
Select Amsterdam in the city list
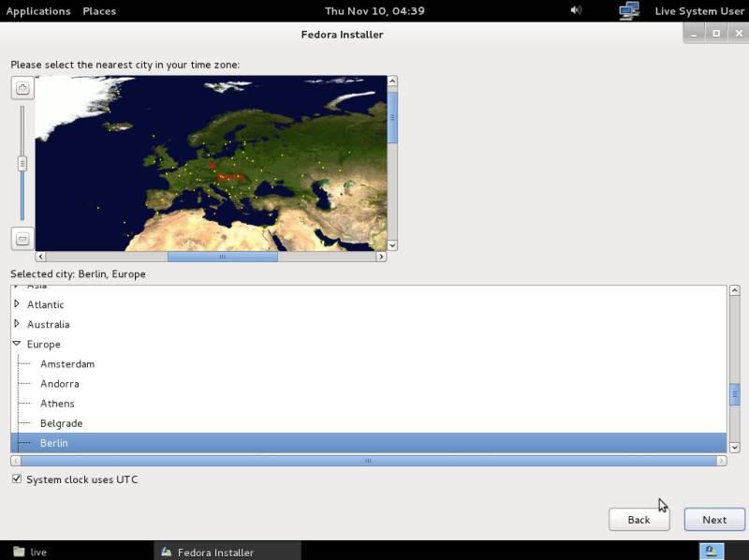[x=67, y=364]
